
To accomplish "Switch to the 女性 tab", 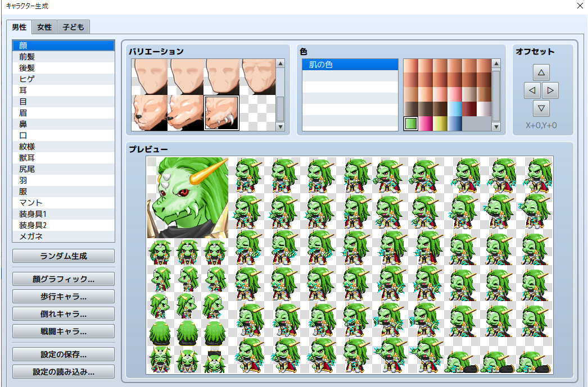I will click(x=44, y=27).
